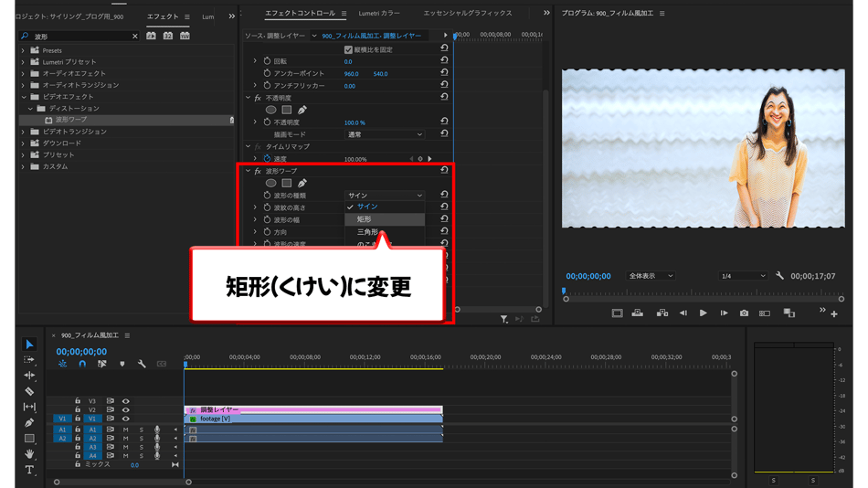The height and width of the screenshot is (488, 868).
Task: Click the Export Frame camera icon
Action: pos(744,313)
